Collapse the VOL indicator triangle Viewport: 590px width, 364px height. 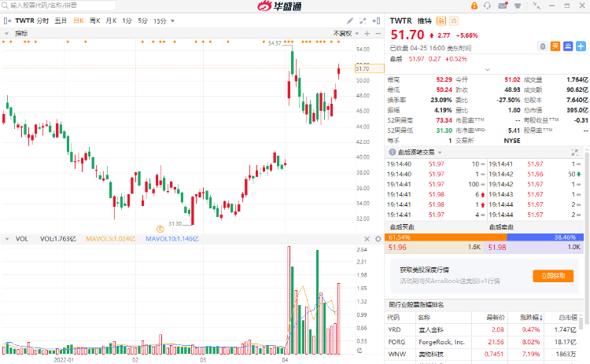click(7, 239)
